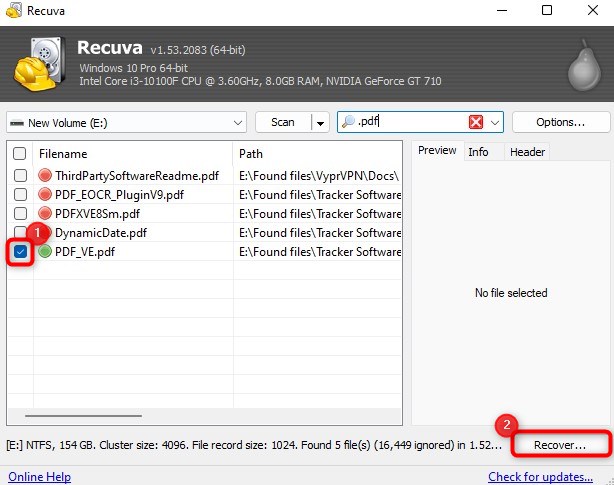Click the drive icon in volume selector

tap(17, 123)
